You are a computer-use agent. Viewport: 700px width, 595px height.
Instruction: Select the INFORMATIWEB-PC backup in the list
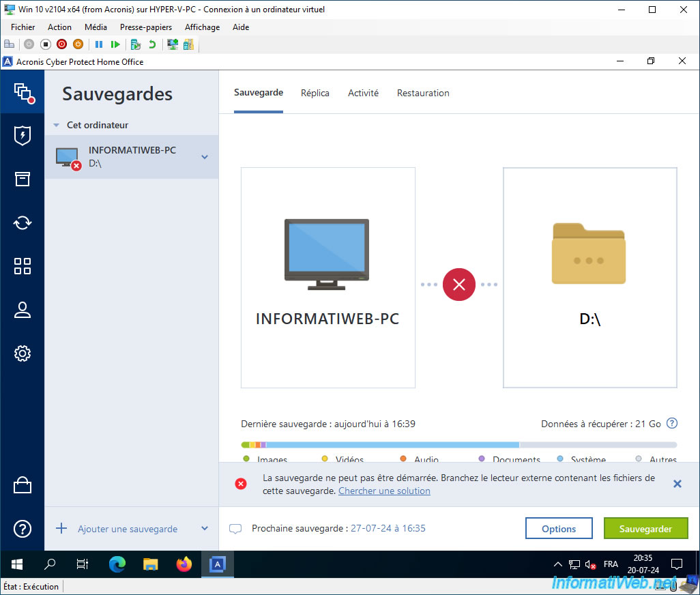click(x=131, y=157)
